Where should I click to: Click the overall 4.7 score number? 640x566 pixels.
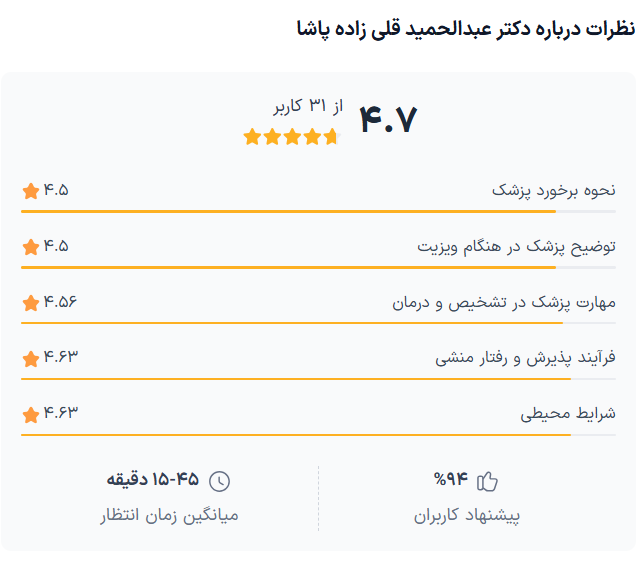[387, 120]
